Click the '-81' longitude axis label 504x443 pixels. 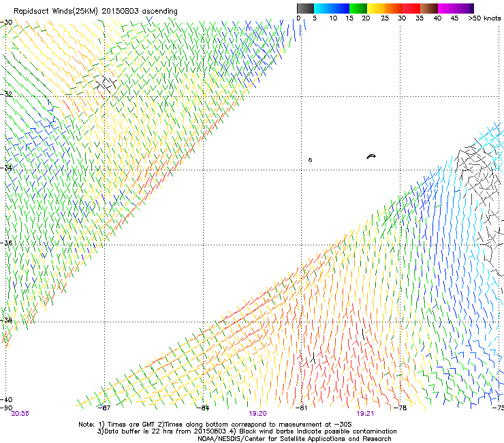(301, 408)
